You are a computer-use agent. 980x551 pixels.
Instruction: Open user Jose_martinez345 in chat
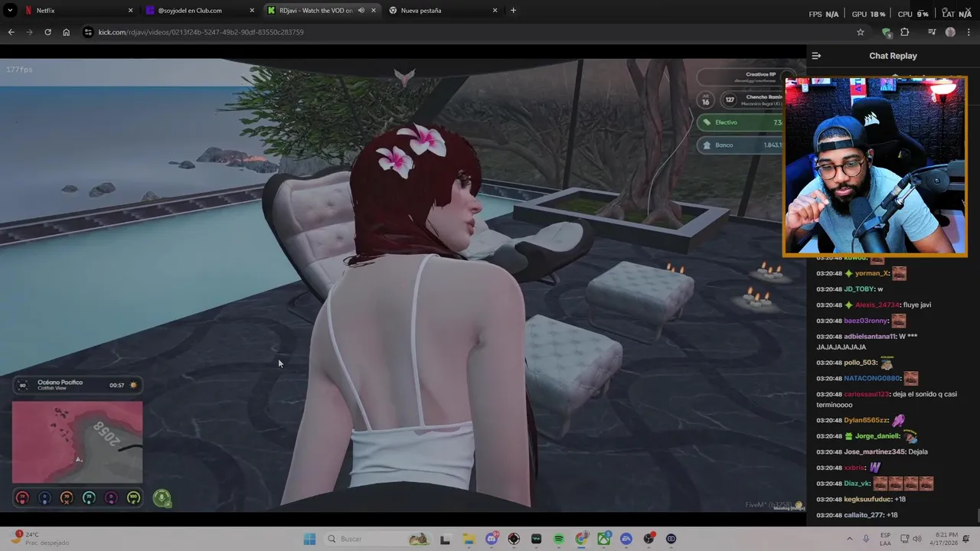coord(874,452)
